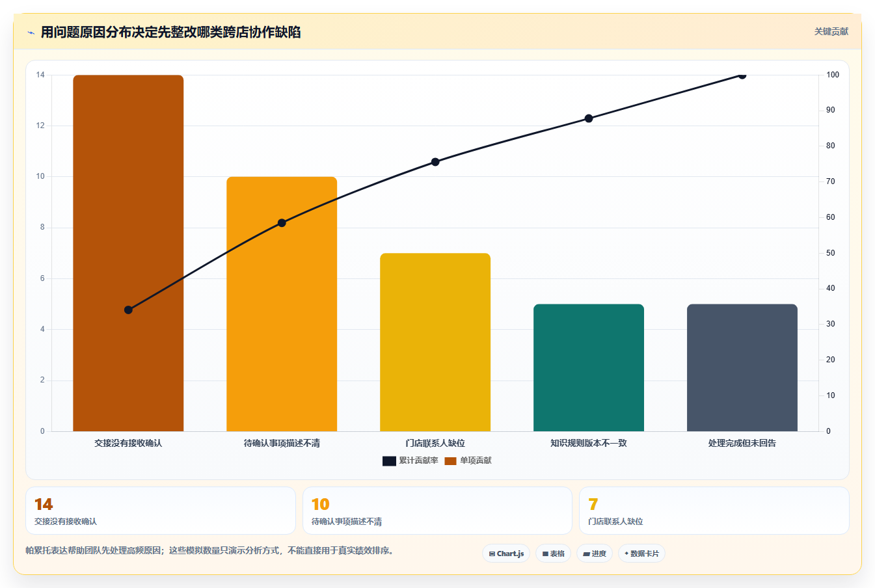875x588 pixels.
Task: Click the 待确认事项描述不清 caption under 10
Action: [x=347, y=522]
